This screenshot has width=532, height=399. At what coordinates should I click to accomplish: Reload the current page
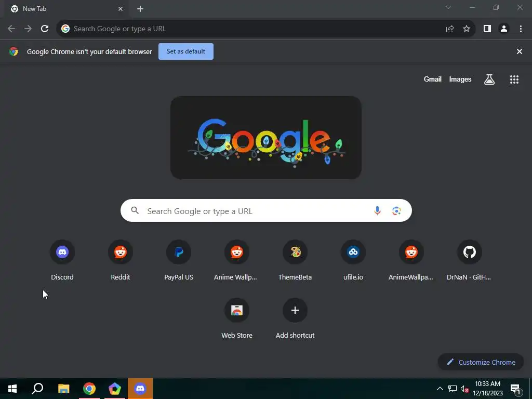point(45,29)
